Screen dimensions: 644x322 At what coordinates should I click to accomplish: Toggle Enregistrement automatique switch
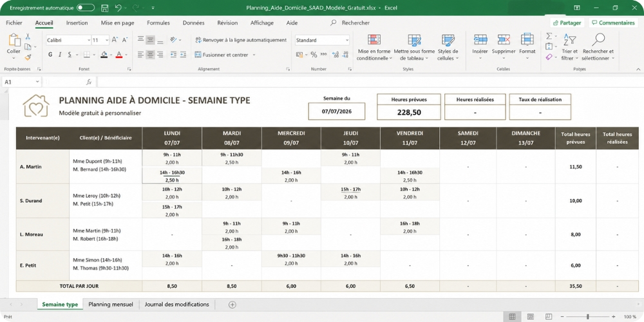(x=86, y=8)
